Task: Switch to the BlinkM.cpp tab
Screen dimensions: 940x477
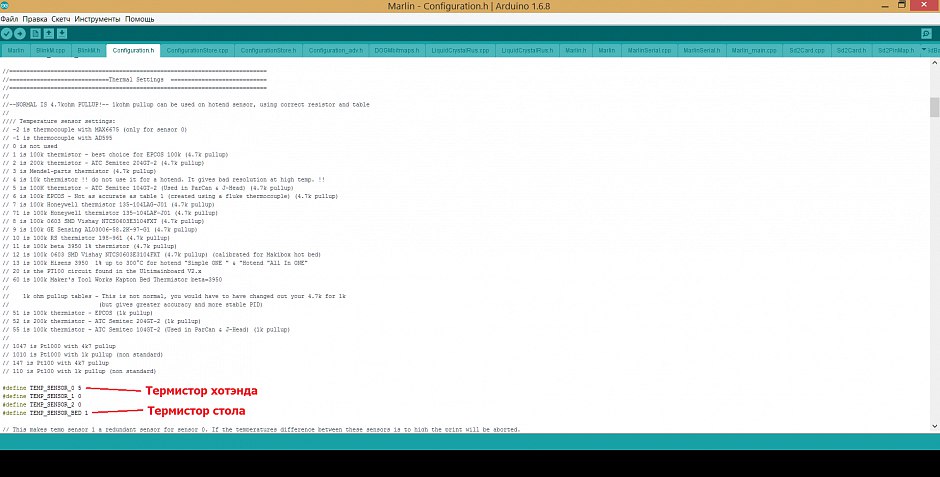Action: click(x=50, y=50)
